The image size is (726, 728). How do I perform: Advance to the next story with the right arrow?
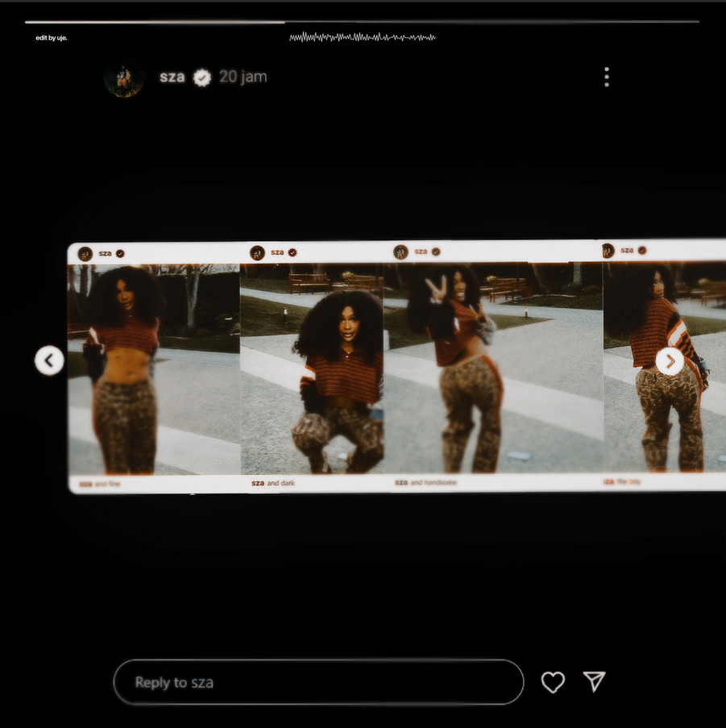tap(670, 360)
